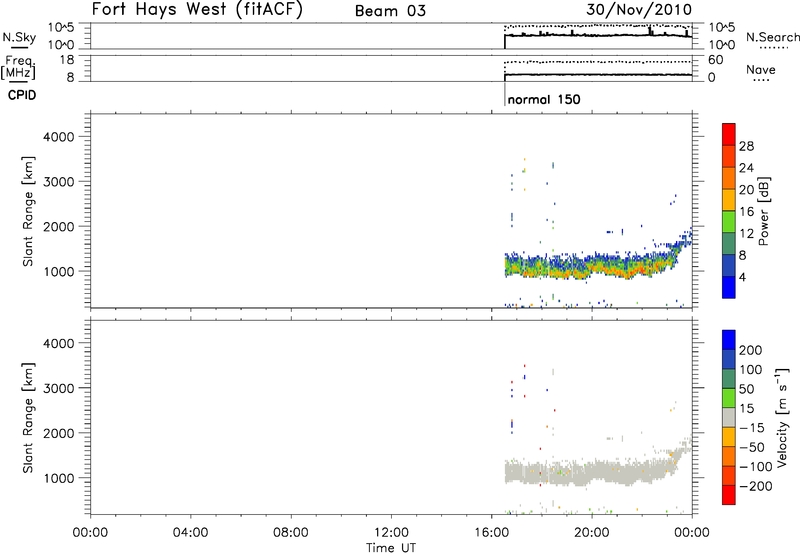This screenshot has width=800, height=554.
Task: Click the 'CPID' label
Action: (22, 95)
